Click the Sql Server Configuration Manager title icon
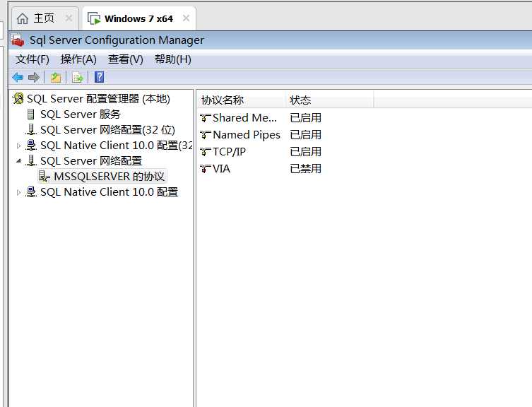Image resolution: width=532 pixels, height=407 pixels. pyautogui.click(x=18, y=40)
